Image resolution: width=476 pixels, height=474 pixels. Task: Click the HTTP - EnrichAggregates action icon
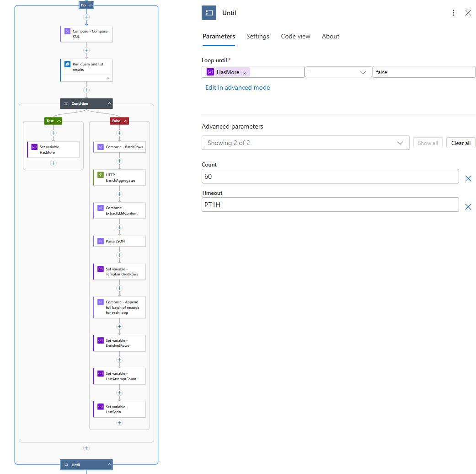pyautogui.click(x=101, y=175)
